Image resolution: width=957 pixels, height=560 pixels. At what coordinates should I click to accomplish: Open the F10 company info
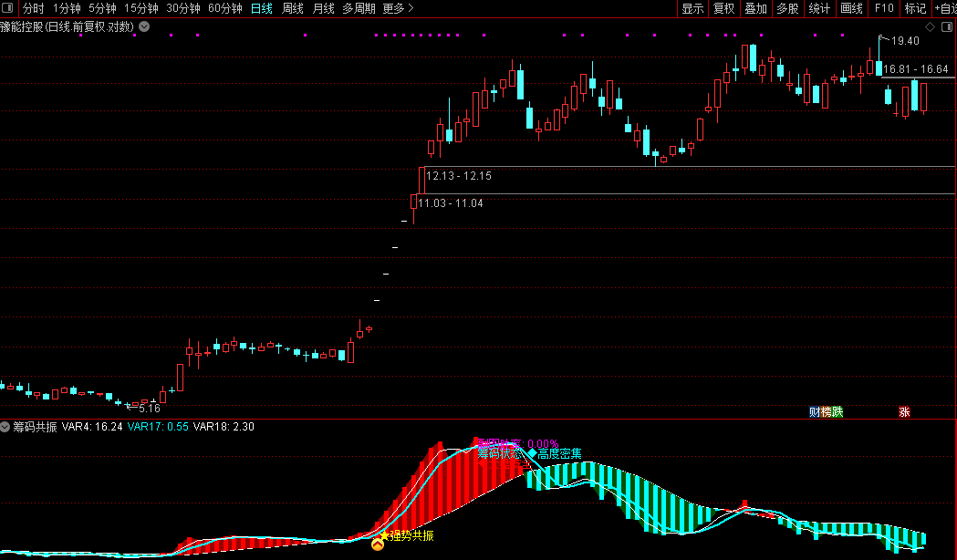884,8
